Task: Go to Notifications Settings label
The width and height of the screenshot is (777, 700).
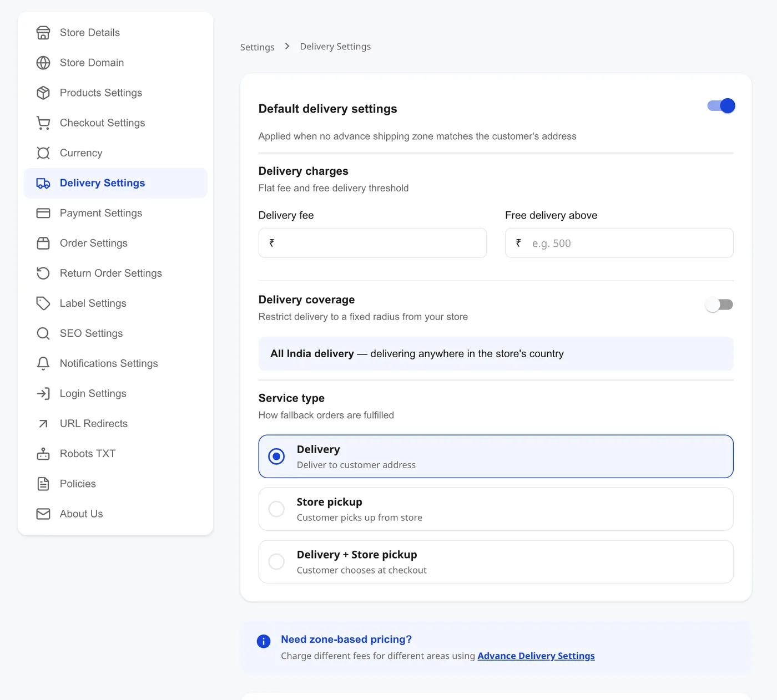Action: [109, 363]
